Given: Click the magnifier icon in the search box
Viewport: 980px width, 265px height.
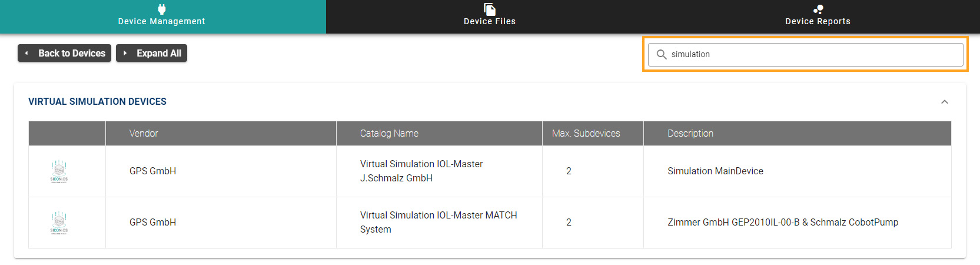Looking at the screenshot, I should [662, 54].
